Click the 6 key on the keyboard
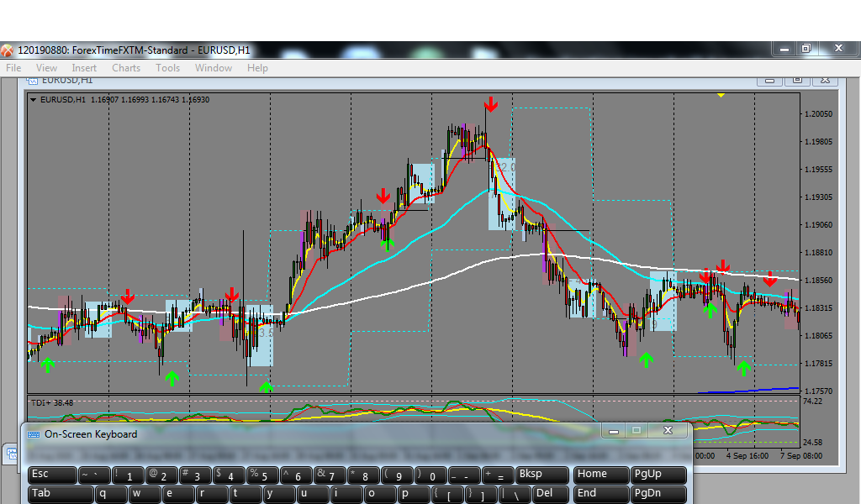The width and height of the screenshot is (861, 504). click(x=296, y=475)
